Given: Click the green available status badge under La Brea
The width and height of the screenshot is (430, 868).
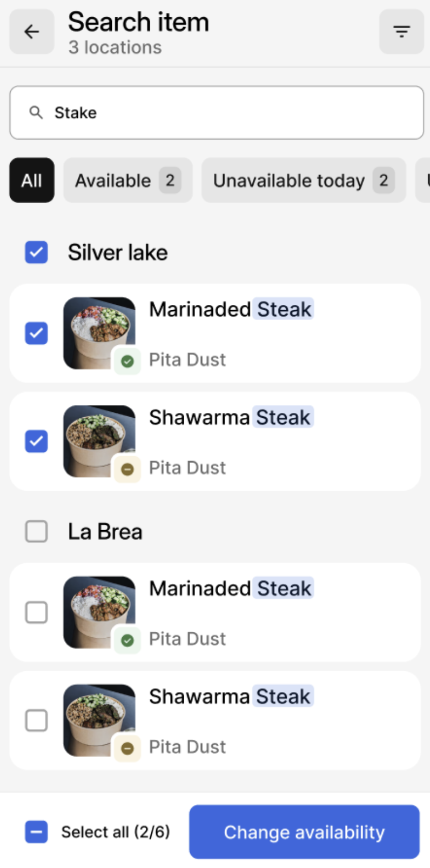Looking at the screenshot, I should pyautogui.click(x=127, y=640).
